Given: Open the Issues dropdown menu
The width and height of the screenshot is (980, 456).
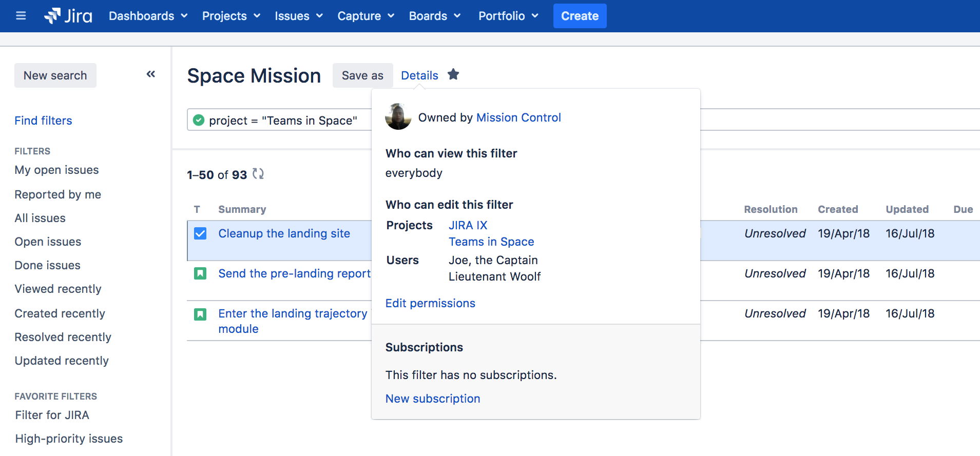Looking at the screenshot, I should [298, 16].
